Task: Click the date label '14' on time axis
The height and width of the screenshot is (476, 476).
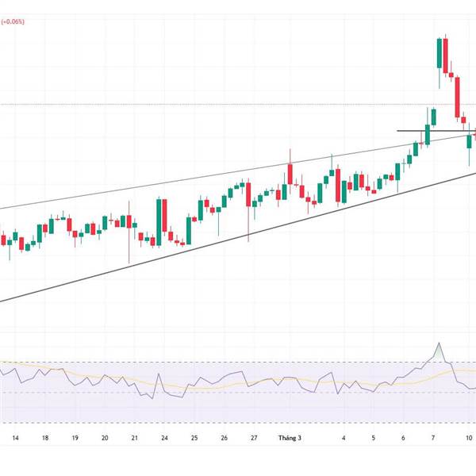Action: point(16,438)
